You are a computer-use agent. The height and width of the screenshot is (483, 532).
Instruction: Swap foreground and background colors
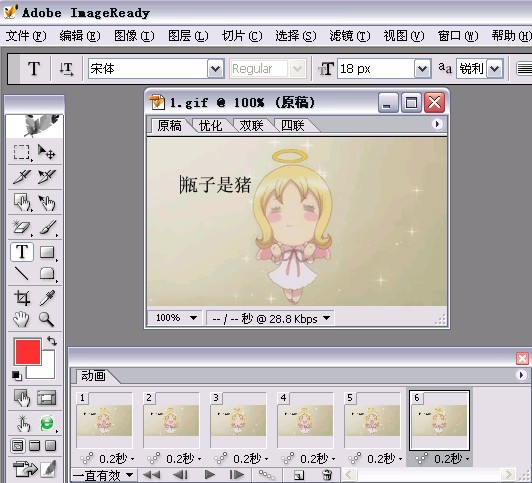pyautogui.click(x=52, y=341)
